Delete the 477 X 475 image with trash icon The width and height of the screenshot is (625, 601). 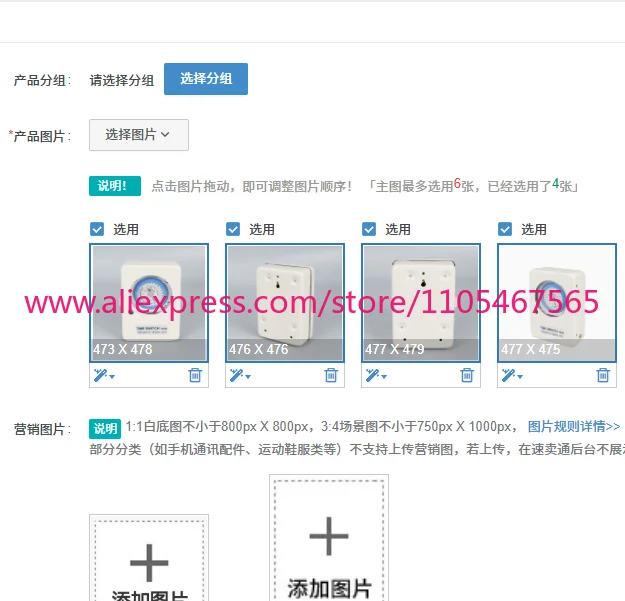point(603,375)
